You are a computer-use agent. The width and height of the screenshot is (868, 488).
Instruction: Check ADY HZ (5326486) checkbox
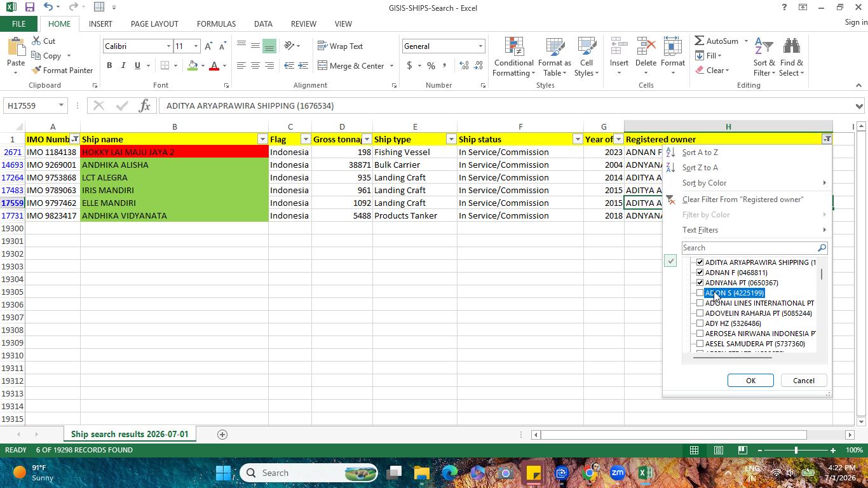point(700,323)
